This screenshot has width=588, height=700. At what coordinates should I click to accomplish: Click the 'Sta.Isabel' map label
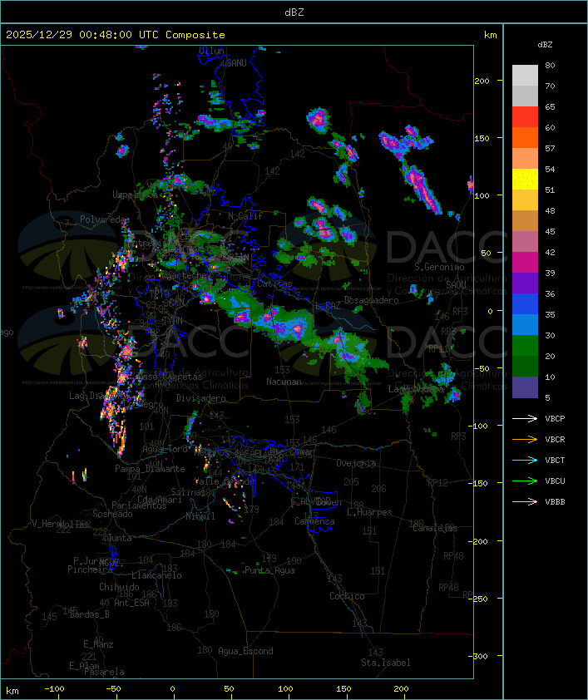[x=385, y=663]
